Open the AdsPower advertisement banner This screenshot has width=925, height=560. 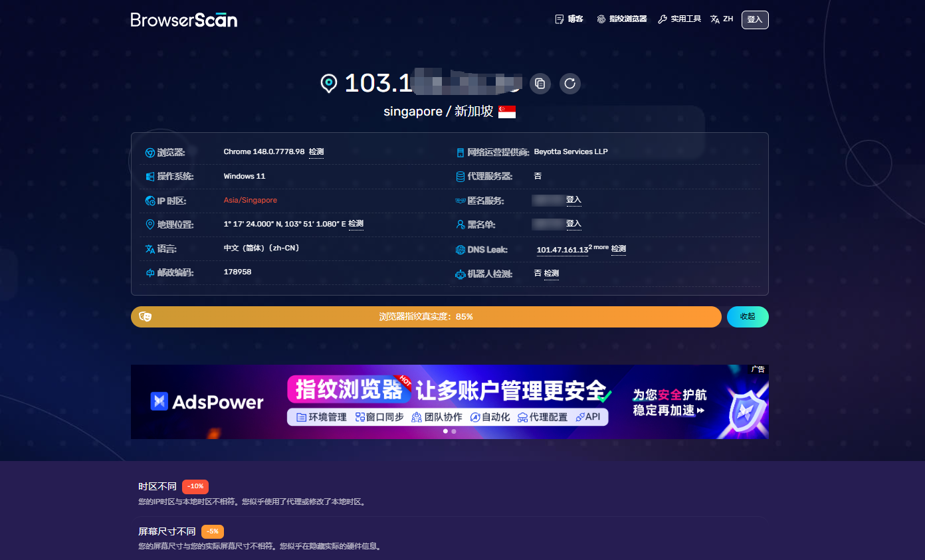[x=450, y=402]
